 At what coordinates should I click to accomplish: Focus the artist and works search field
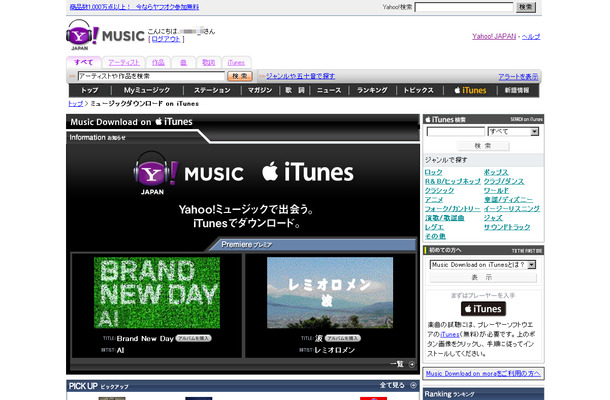tap(151, 76)
